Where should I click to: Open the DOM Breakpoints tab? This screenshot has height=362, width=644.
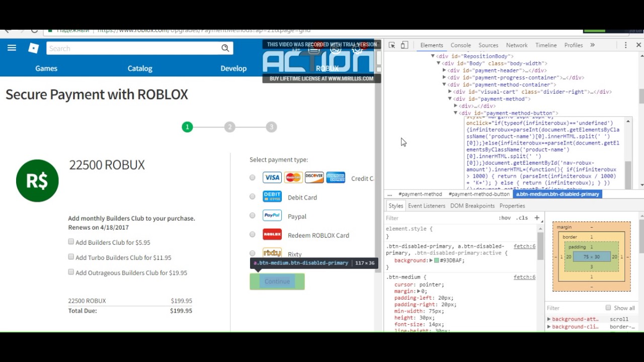pos(472,206)
